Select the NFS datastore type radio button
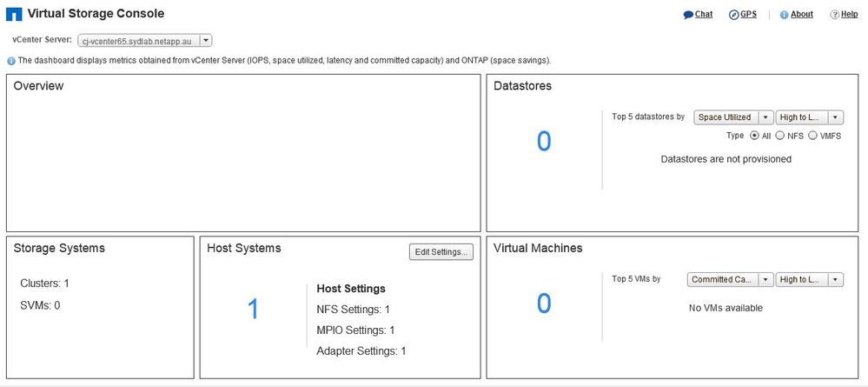This screenshot has width=868, height=387. click(780, 136)
